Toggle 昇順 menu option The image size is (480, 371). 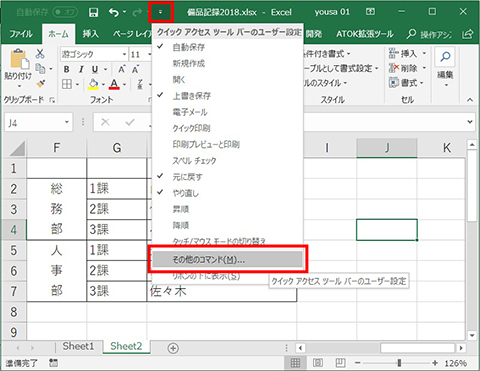227,209
